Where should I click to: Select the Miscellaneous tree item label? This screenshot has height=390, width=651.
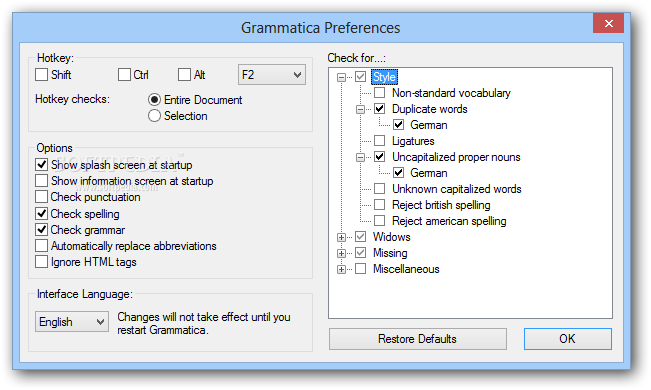click(x=406, y=269)
